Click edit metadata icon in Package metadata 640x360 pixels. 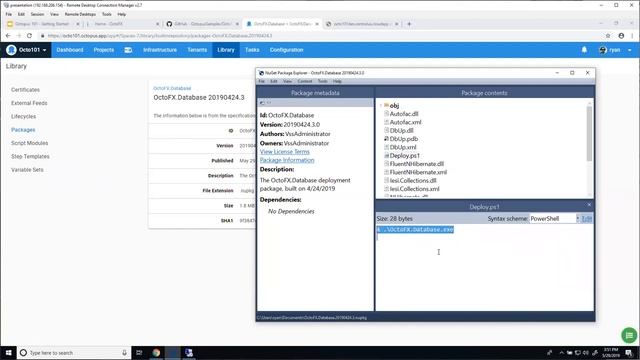pyautogui.click(x=262, y=103)
